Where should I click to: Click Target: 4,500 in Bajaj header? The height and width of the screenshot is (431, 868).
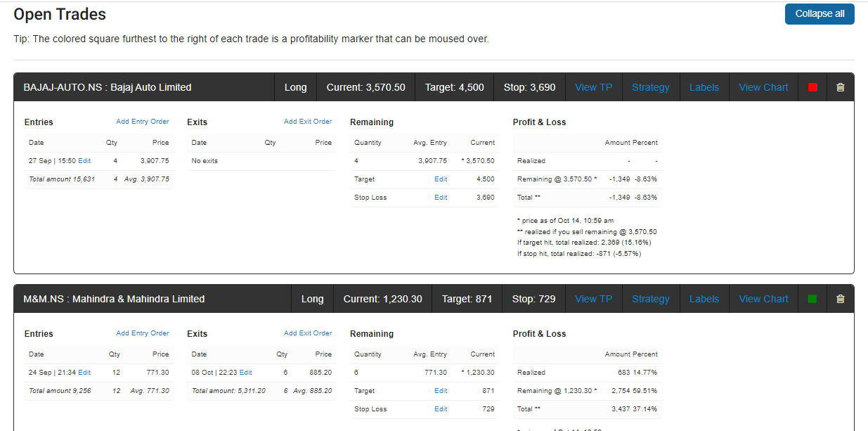pos(454,87)
